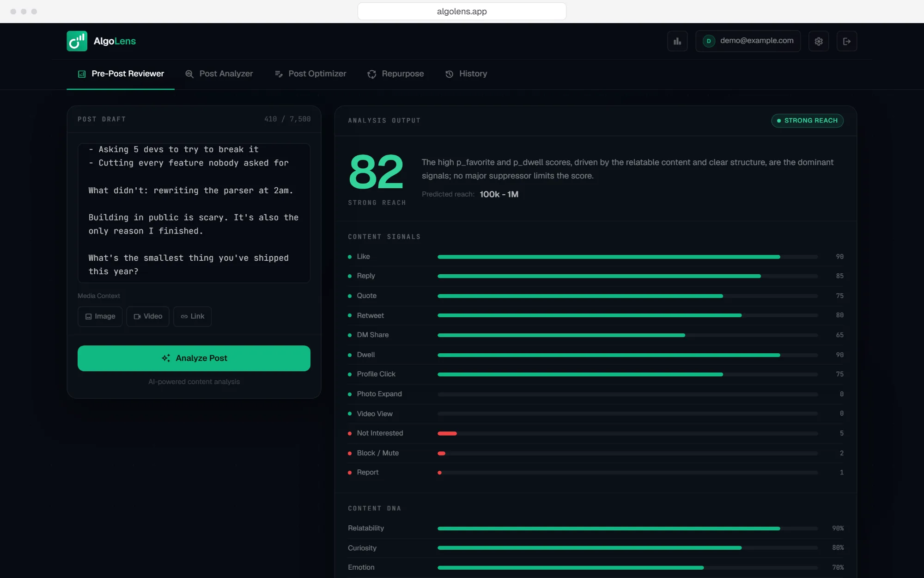Viewport: 924px width, 578px height.
Task: Open the Post Analyzer tab
Action: coord(219,74)
